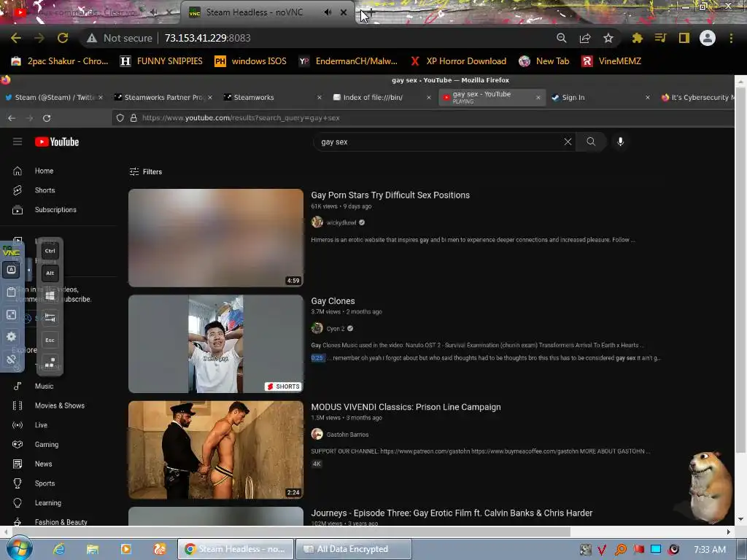The width and height of the screenshot is (747, 560).
Task: Open the windows ISOS bookmark
Action: point(251,61)
